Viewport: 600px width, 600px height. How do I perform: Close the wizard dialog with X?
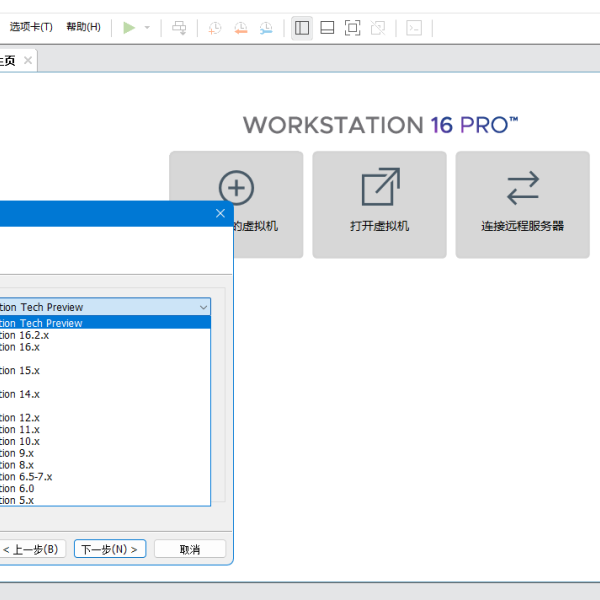click(220, 214)
